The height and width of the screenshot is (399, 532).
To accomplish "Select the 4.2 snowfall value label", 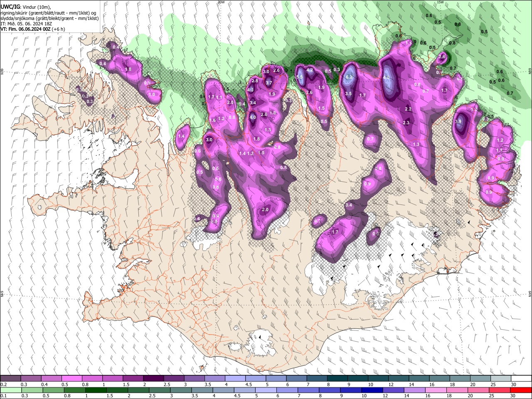I will click(x=310, y=70).
